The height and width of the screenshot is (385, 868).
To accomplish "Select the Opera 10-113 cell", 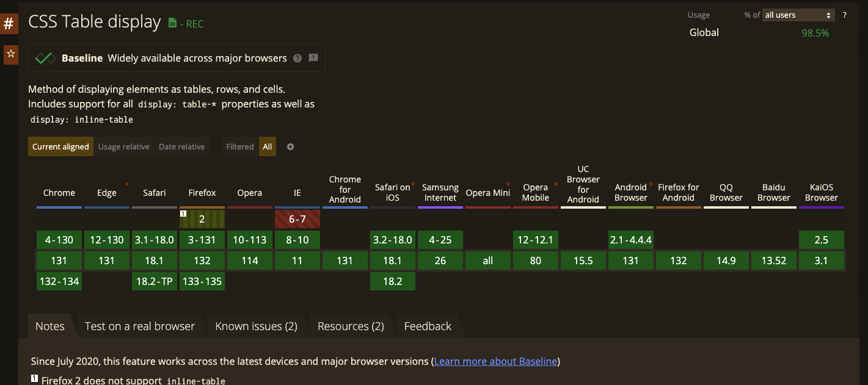I will pos(250,240).
